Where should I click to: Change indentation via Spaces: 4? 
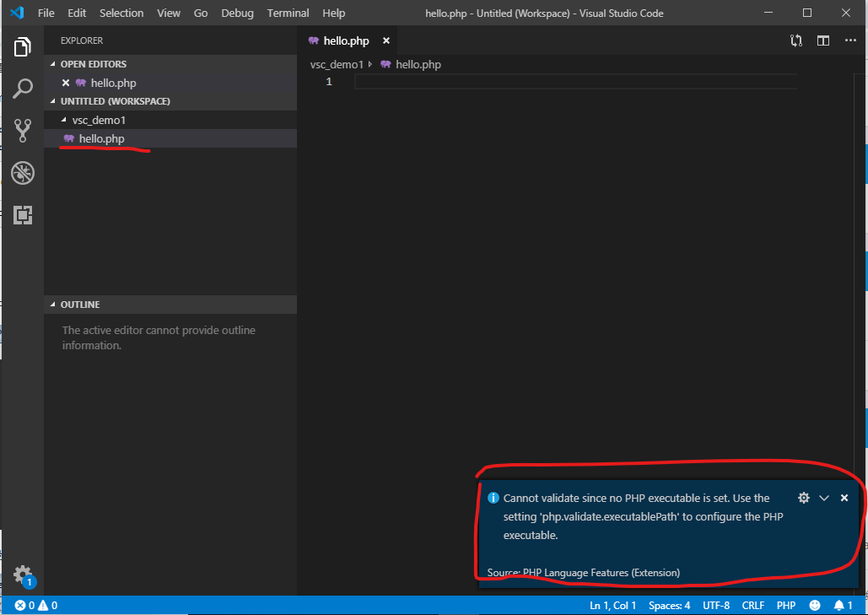[669, 606]
